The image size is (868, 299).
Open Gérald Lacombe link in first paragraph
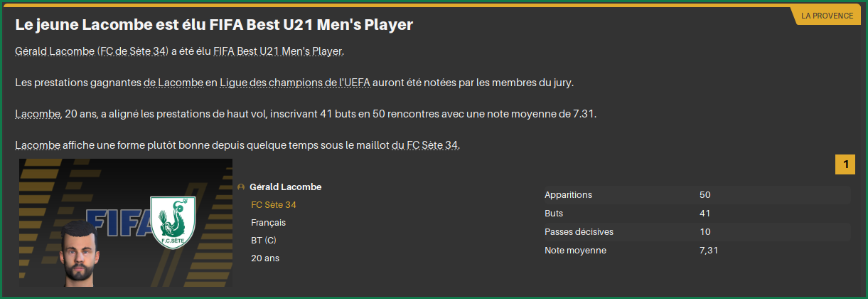point(54,51)
